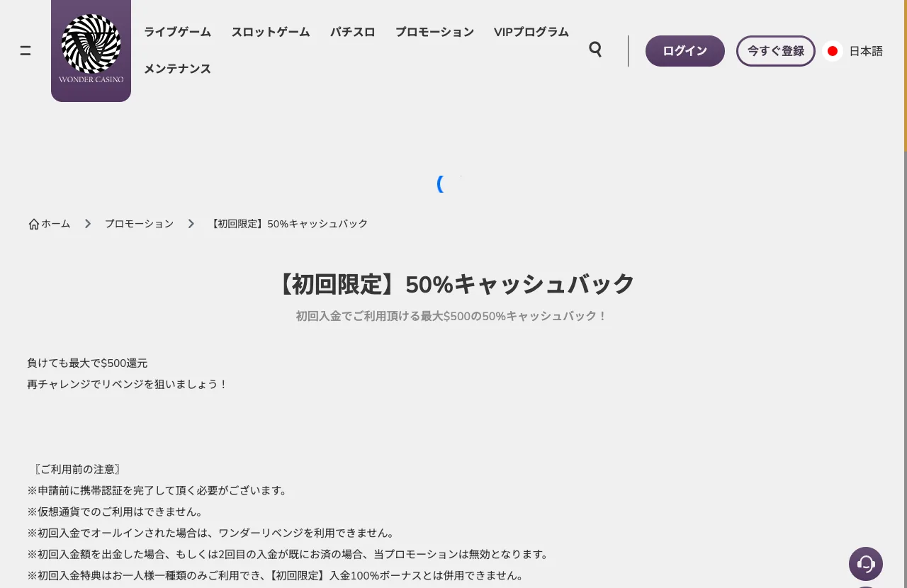Image resolution: width=907 pixels, height=588 pixels.
Task: Open プロモーション breadcrumb link
Action: point(139,224)
